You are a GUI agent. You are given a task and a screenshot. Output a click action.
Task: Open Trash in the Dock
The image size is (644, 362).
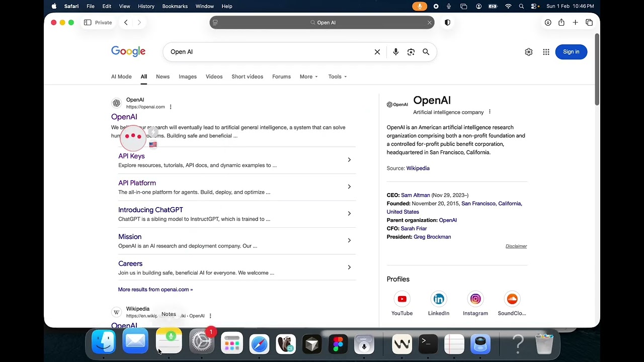544,344
